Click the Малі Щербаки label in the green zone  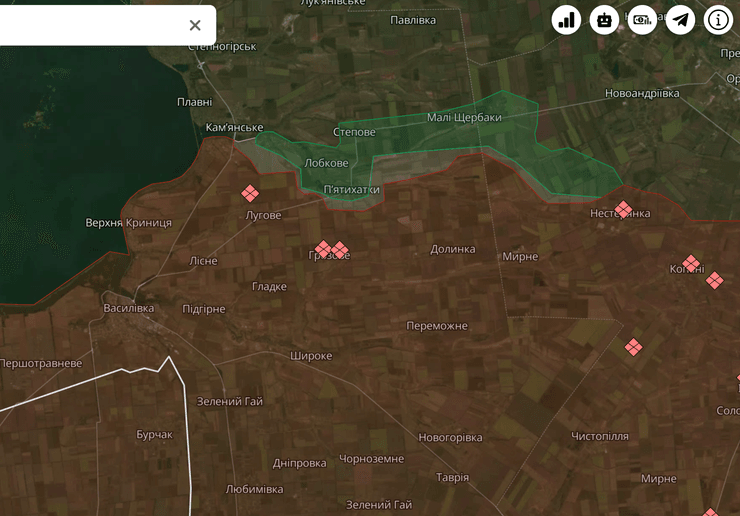point(464,117)
